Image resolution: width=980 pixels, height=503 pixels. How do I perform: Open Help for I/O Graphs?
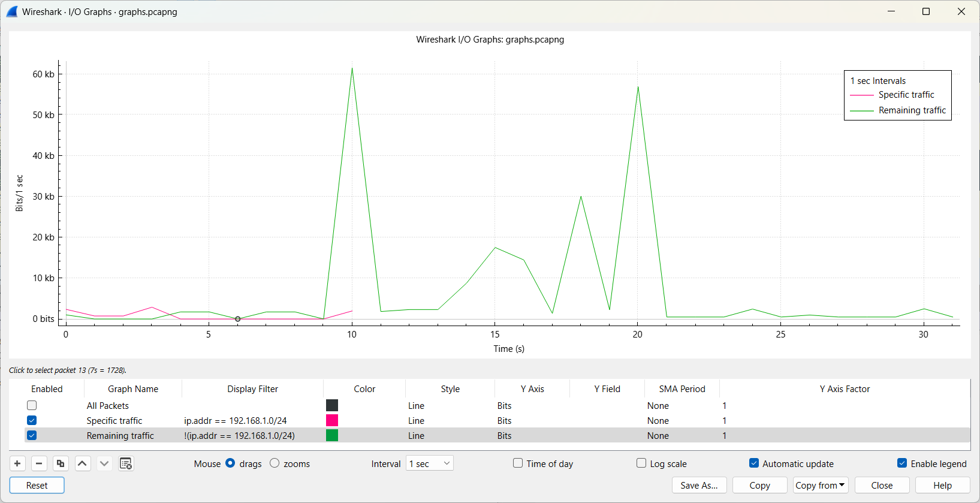click(x=943, y=486)
